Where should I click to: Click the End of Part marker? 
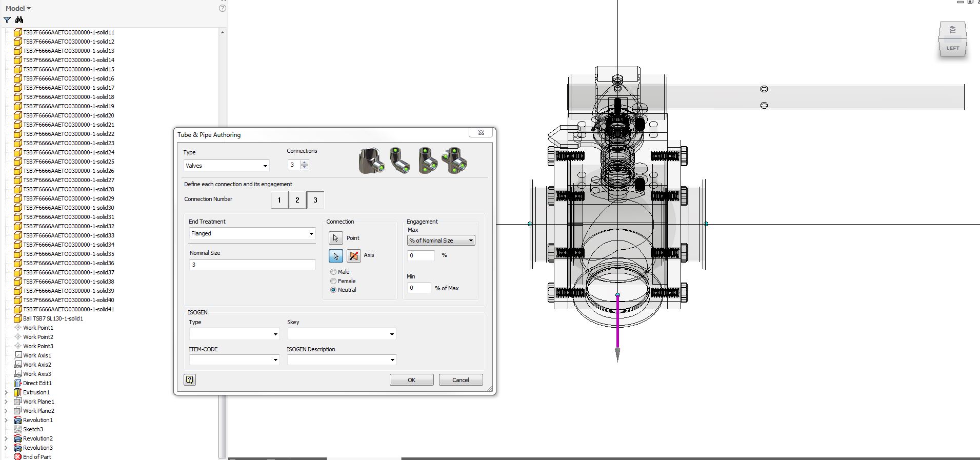pos(37,457)
